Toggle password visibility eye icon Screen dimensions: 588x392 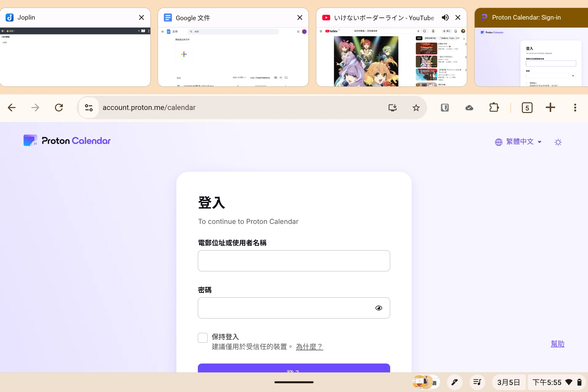coord(379,308)
